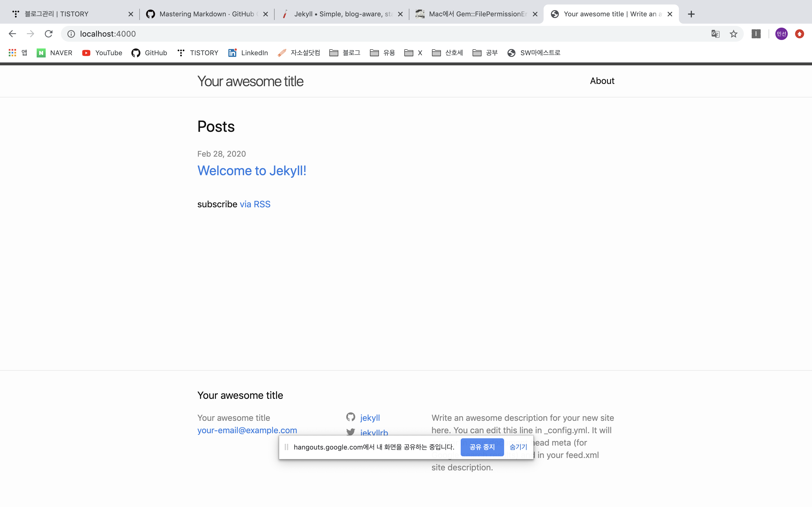Click the About navigation link
This screenshot has height=507, width=812.
tap(602, 81)
